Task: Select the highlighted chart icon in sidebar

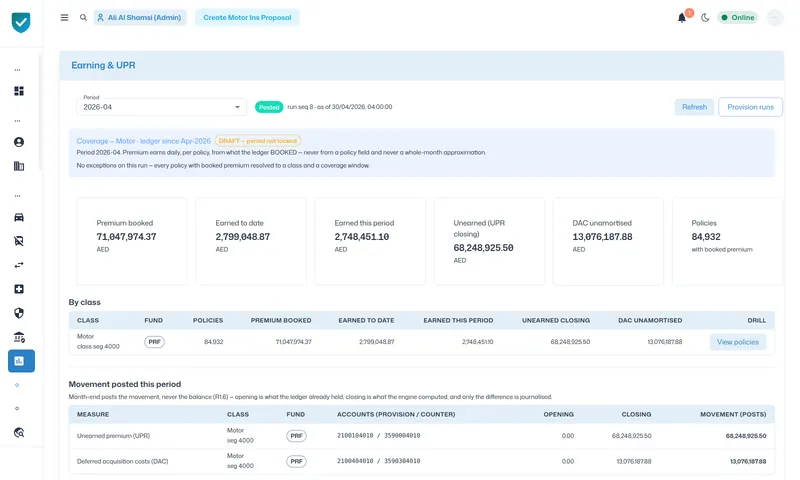Action: pos(21,361)
